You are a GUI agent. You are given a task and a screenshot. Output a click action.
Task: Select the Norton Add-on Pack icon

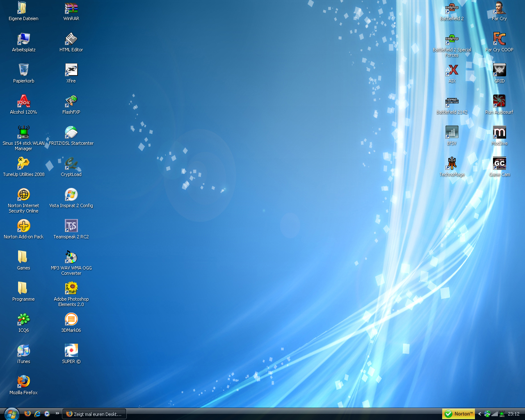[x=23, y=226]
